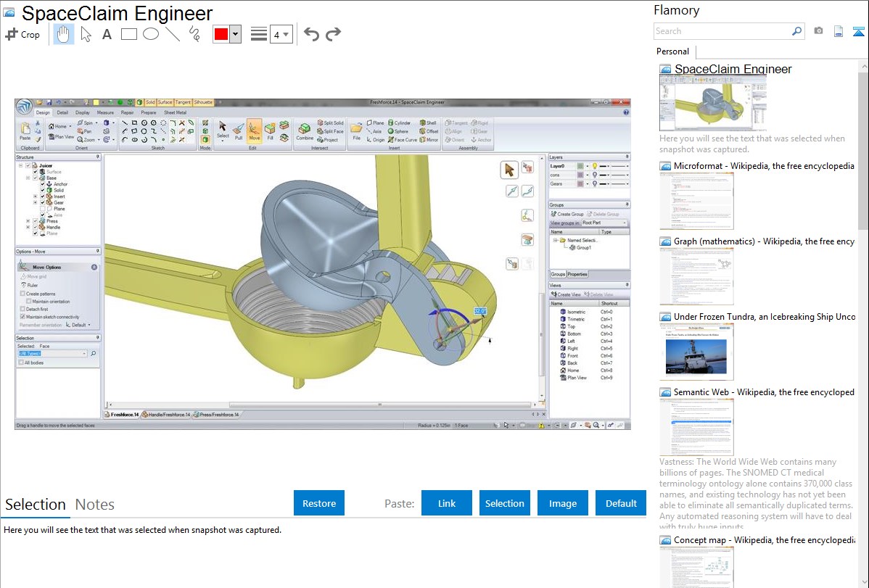Image resolution: width=869 pixels, height=588 pixels.
Task: Click the Pull tool in SpaceClaim ribbon
Action: (239, 131)
